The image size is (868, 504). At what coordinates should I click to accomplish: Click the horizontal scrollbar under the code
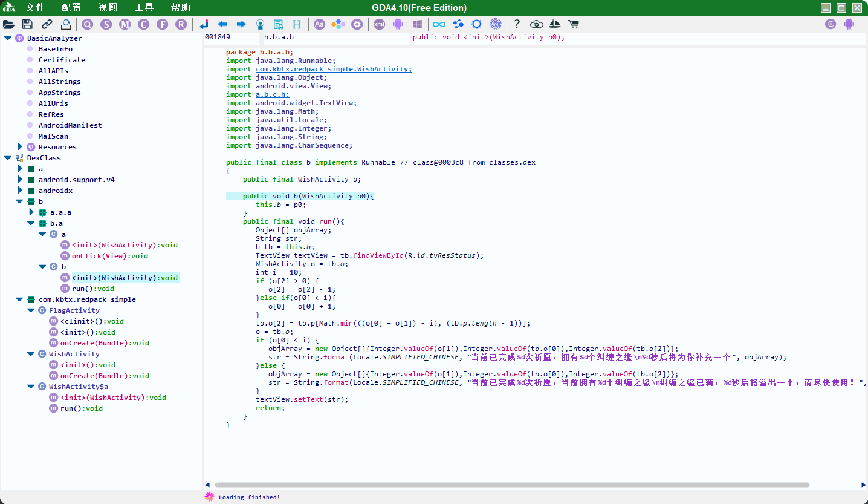pos(512,485)
